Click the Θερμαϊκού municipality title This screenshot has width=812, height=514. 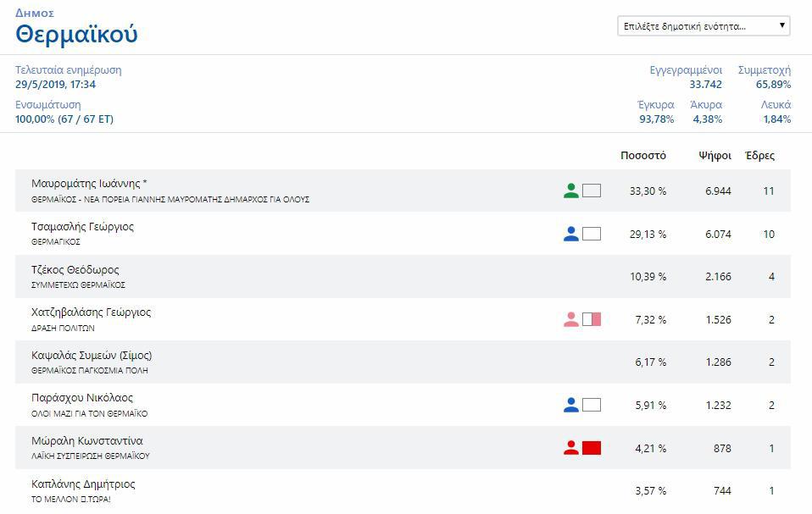[76, 35]
